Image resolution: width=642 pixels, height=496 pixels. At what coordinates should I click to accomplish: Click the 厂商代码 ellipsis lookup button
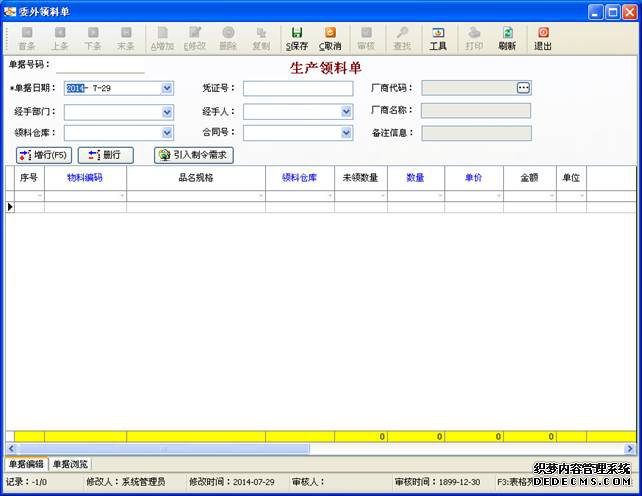pos(523,88)
